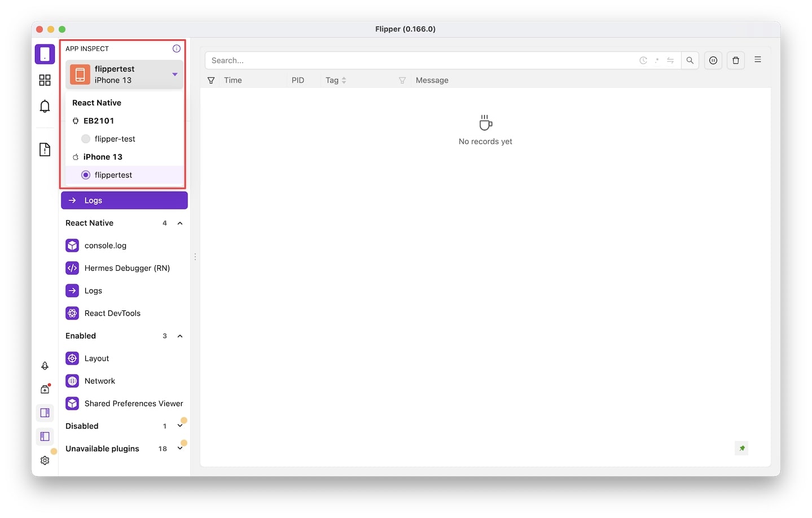Viewport: 812px width, 518px height.
Task: Open the hamburger table options menu
Action: (x=758, y=60)
